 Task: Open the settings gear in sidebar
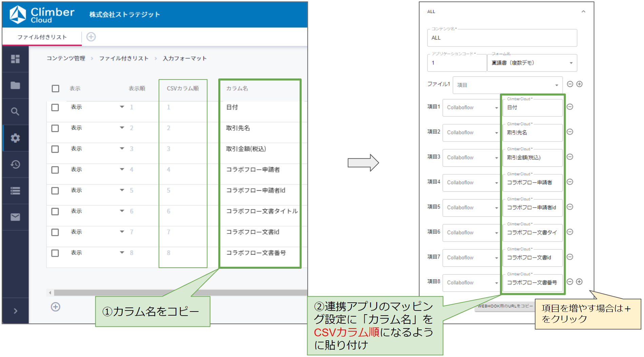tap(15, 138)
